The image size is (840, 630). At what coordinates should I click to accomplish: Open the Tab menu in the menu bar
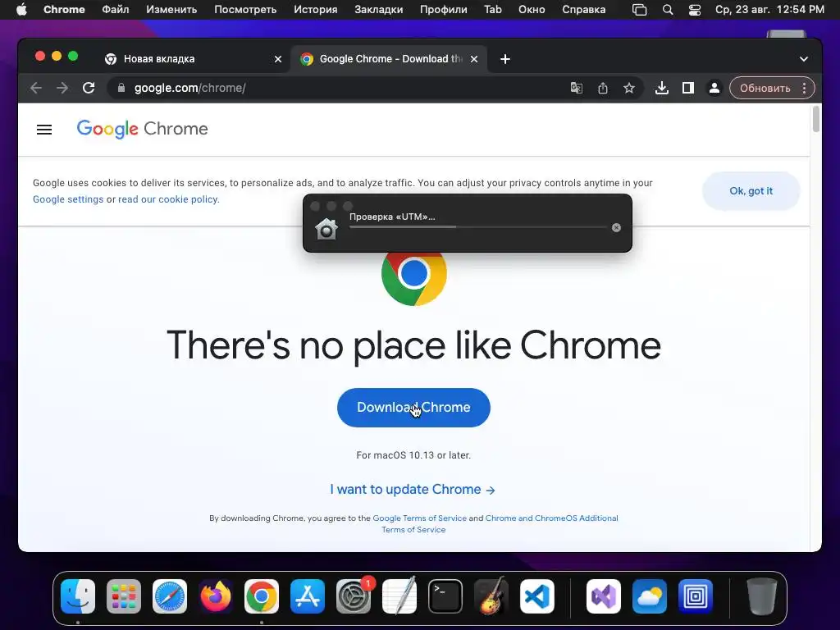(x=493, y=10)
